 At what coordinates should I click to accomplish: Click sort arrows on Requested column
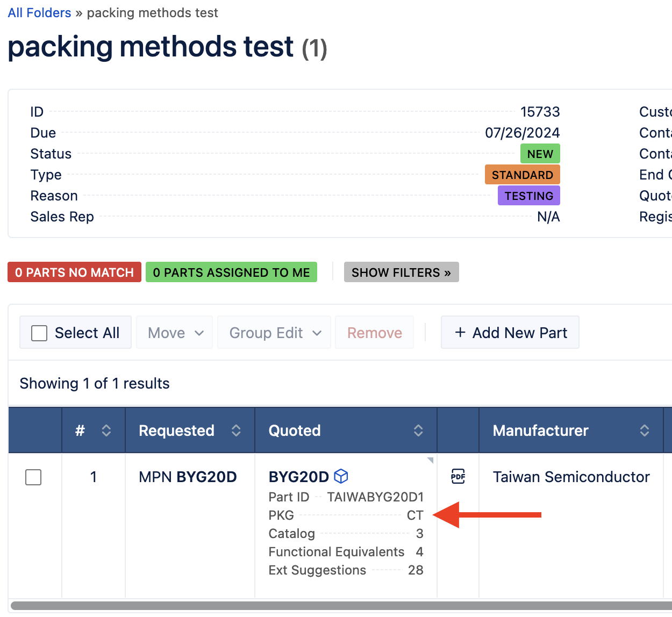tap(236, 431)
